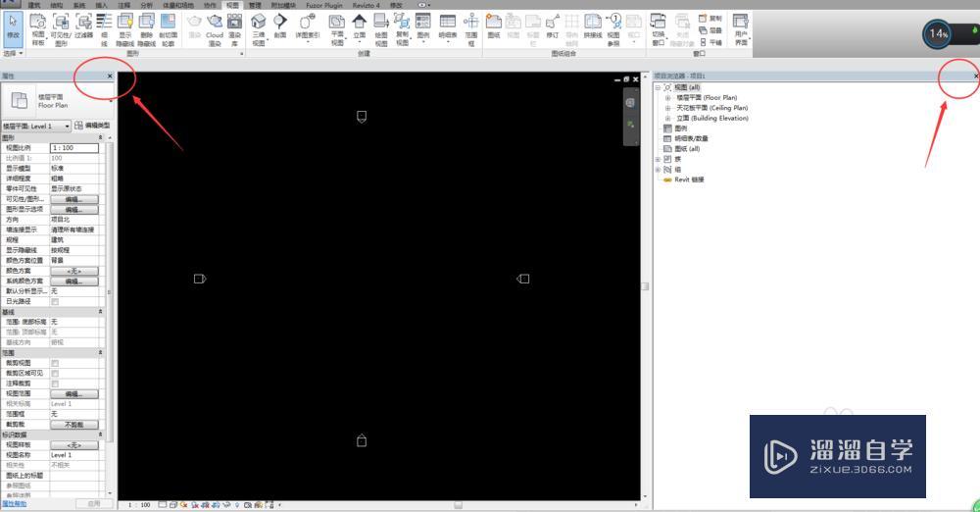Click the 视图名称 Level 1 field
980x512 pixels.
click(73, 455)
